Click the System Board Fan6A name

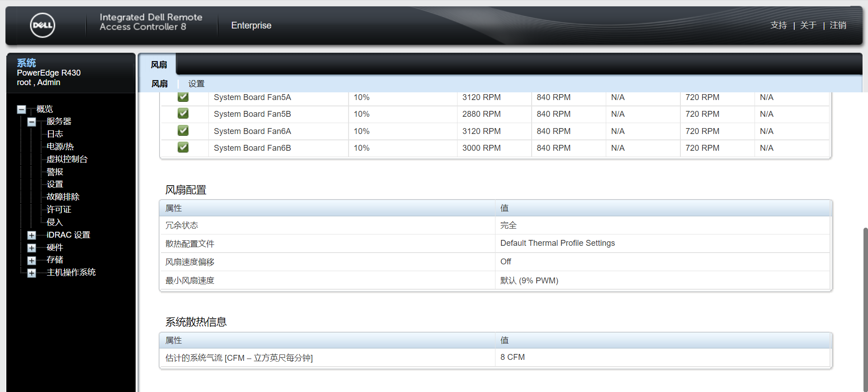tap(252, 131)
